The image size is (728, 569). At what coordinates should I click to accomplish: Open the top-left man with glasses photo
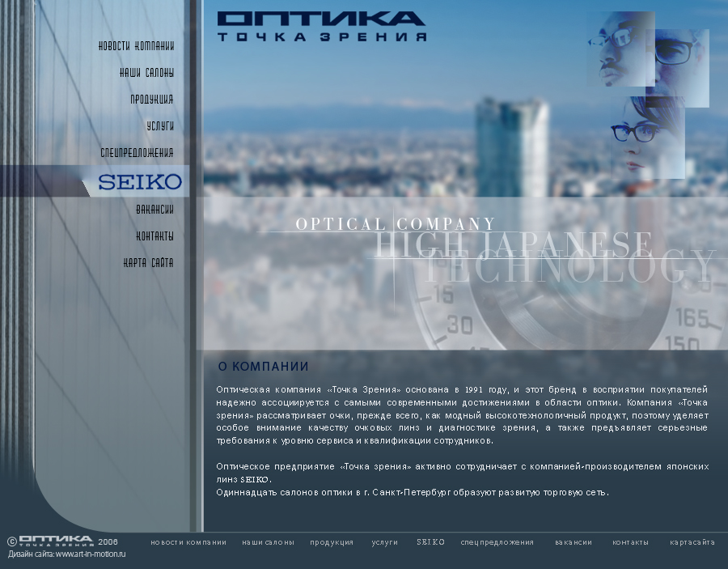point(621,47)
